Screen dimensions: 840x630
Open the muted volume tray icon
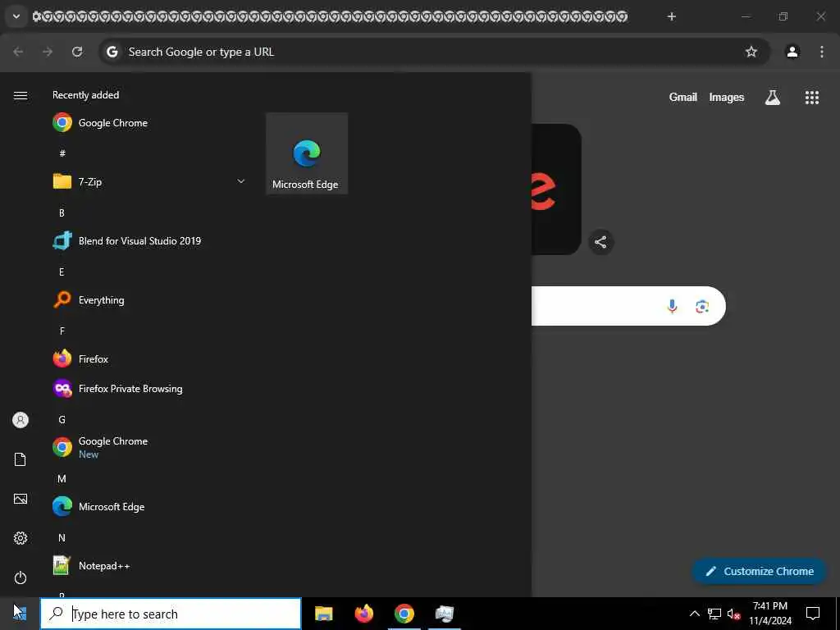point(733,614)
